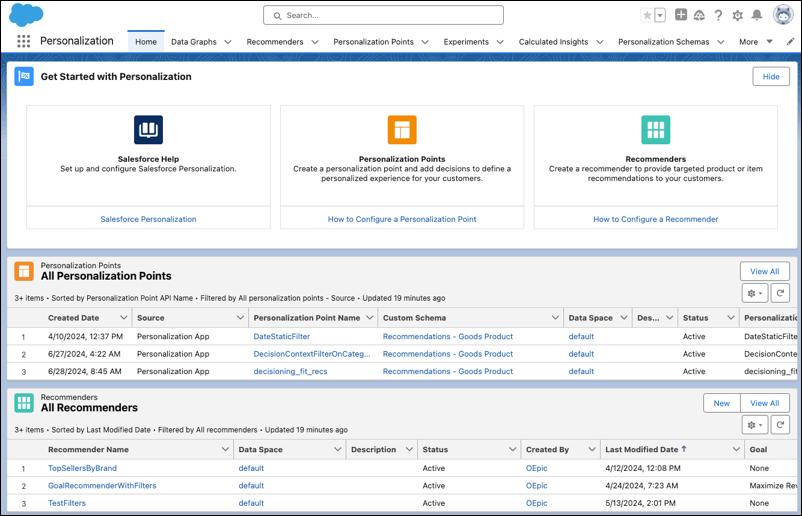Click the Global Actions plus icon

tap(681, 15)
